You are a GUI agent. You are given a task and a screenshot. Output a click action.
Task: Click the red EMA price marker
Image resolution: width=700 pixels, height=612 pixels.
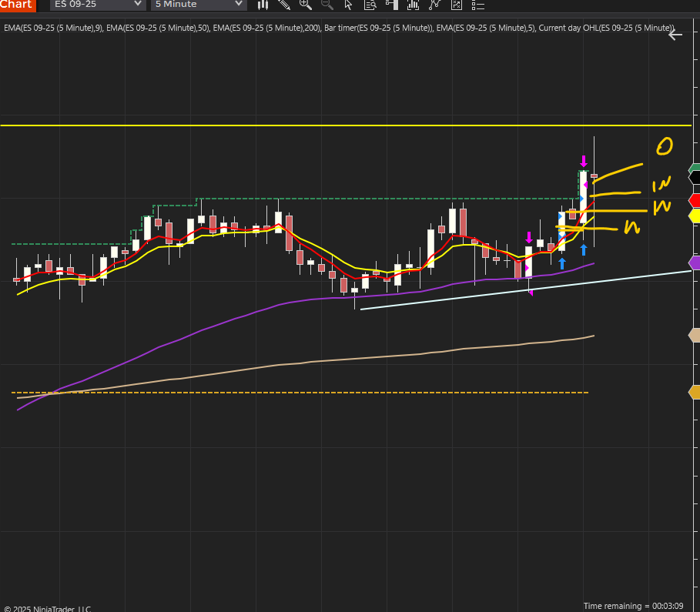pyautogui.click(x=694, y=200)
